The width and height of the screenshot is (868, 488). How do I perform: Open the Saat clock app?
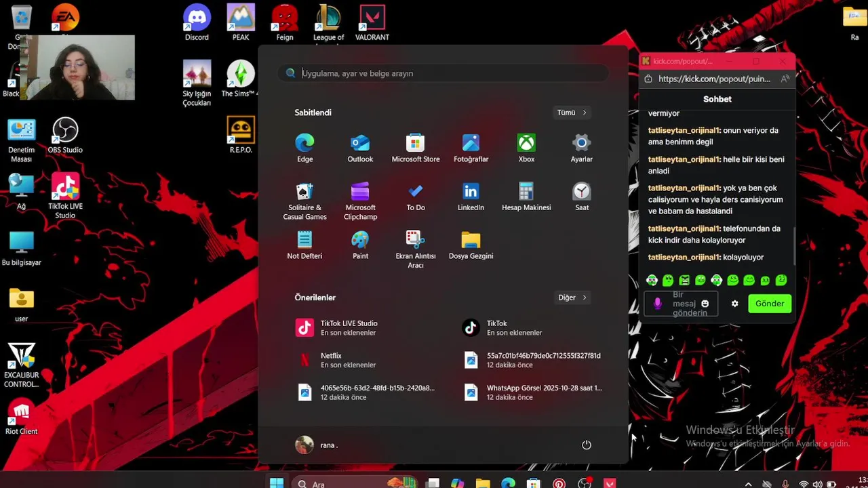pyautogui.click(x=582, y=197)
